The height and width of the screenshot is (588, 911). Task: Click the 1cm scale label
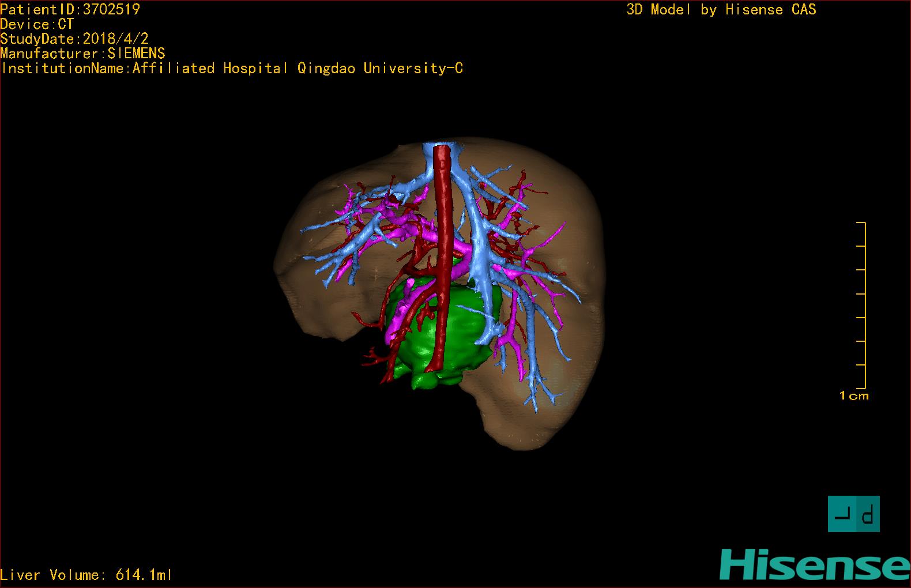pyautogui.click(x=853, y=396)
